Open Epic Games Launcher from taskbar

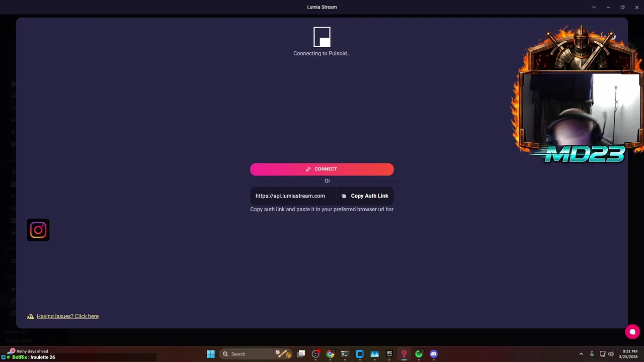(x=389, y=354)
